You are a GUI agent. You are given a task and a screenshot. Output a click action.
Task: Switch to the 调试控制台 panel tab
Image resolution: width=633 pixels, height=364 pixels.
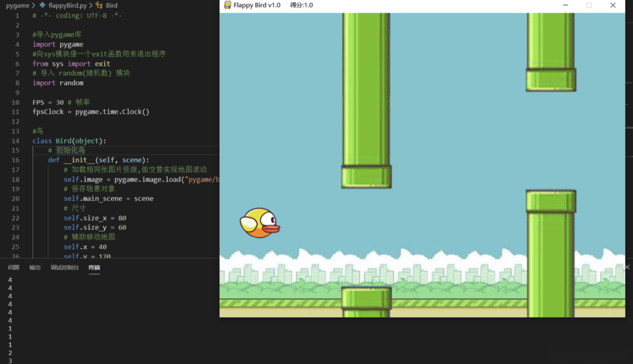coord(64,267)
